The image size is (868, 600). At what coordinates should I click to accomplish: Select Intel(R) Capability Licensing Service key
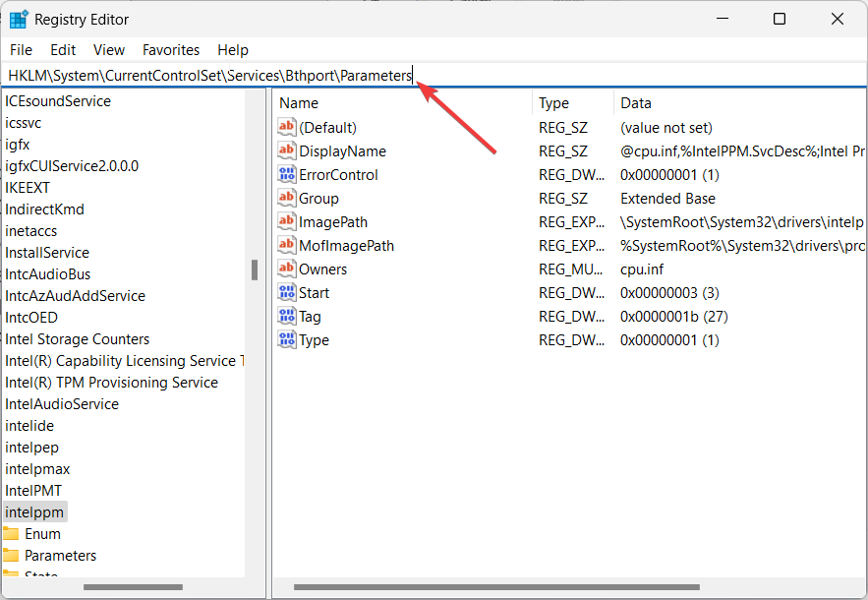point(124,360)
